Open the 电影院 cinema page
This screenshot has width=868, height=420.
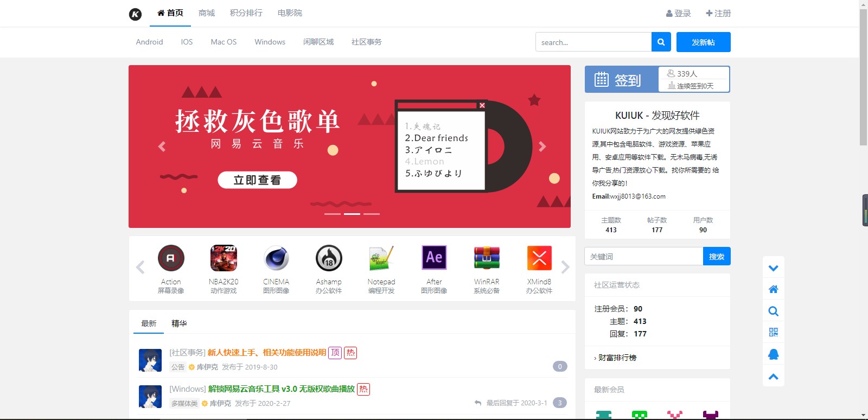point(290,13)
